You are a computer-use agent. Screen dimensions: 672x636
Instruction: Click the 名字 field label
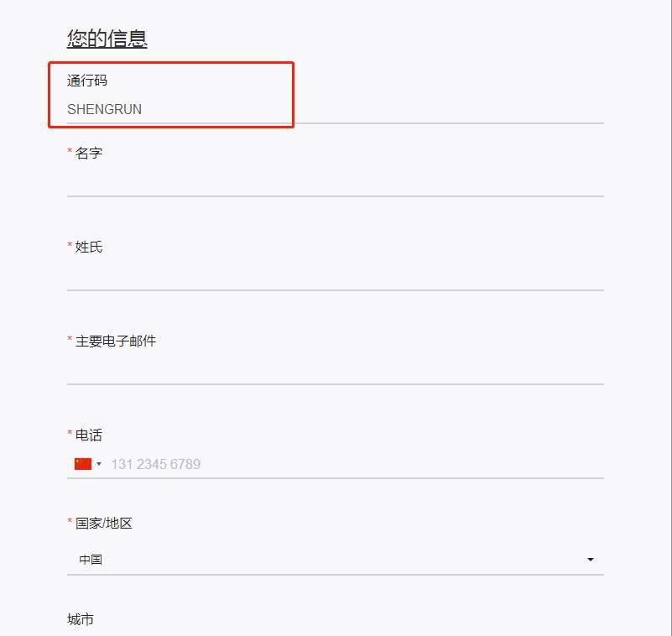pos(89,153)
